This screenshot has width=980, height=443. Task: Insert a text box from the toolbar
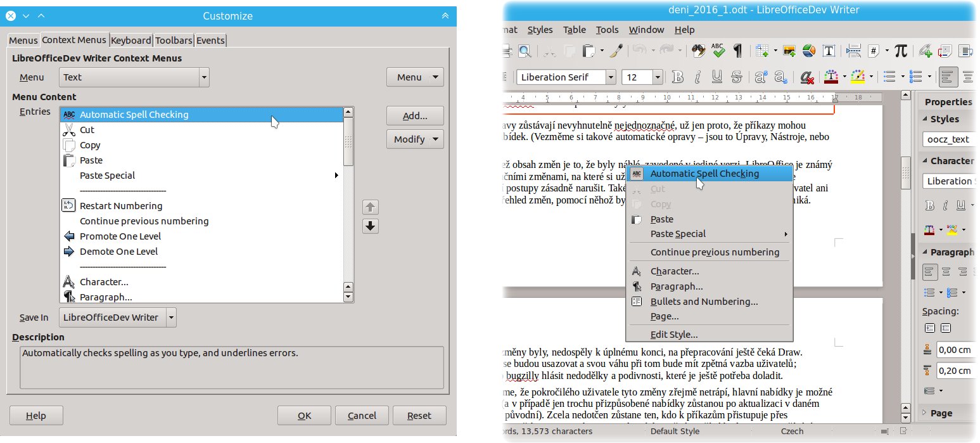828,51
